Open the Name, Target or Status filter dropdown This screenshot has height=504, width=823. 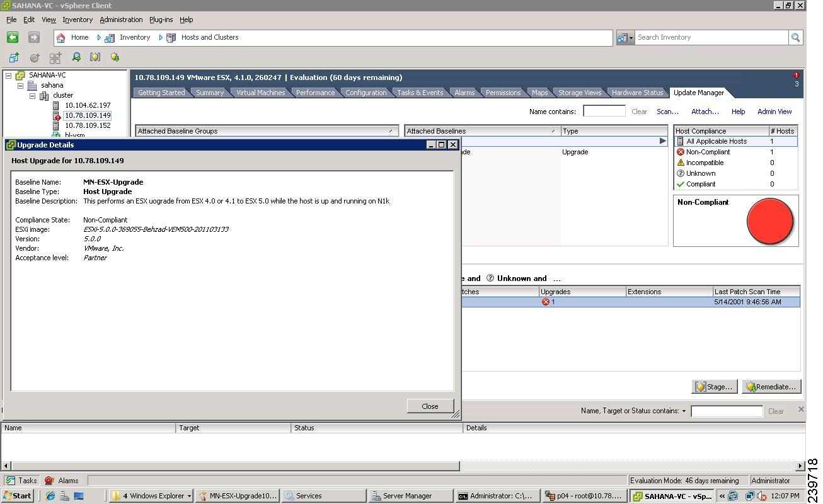click(x=684, y=411)
